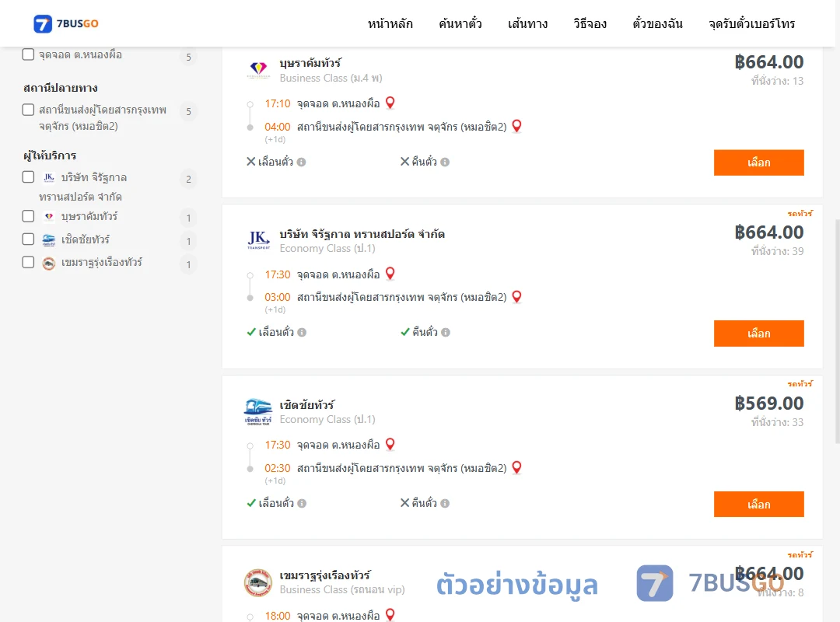Image resolution: width=840 pixels, height=622 pixels.
Task: Show คืนตั๋ว info icon on บุษราคัมทัวร์ card
Action: [x=445, y=162]
